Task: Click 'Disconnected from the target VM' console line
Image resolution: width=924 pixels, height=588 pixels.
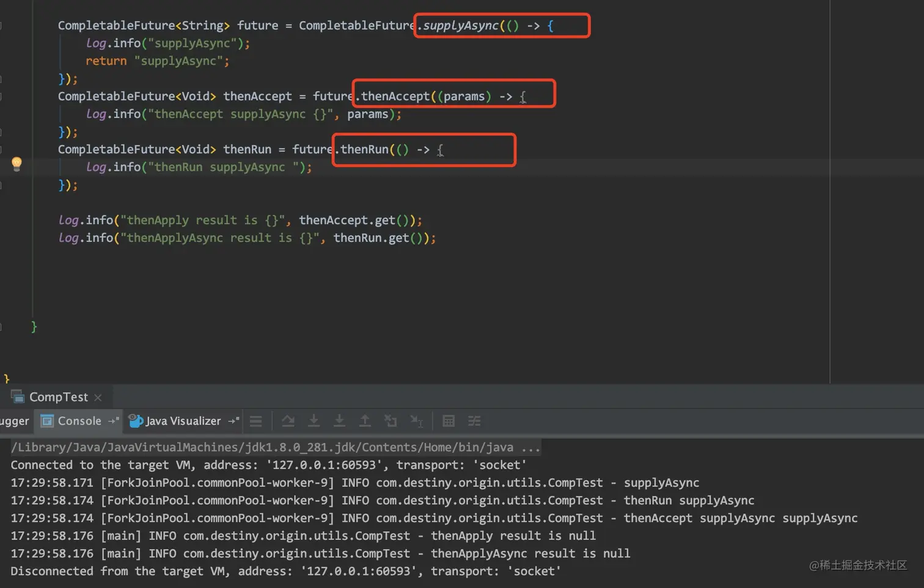Action: pos(286,571)
